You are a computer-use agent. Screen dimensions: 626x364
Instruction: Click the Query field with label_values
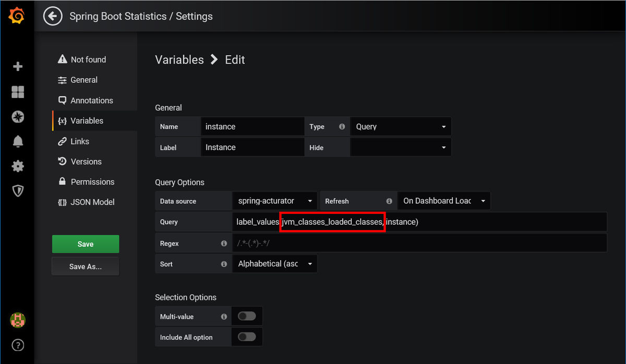point(419,222)
